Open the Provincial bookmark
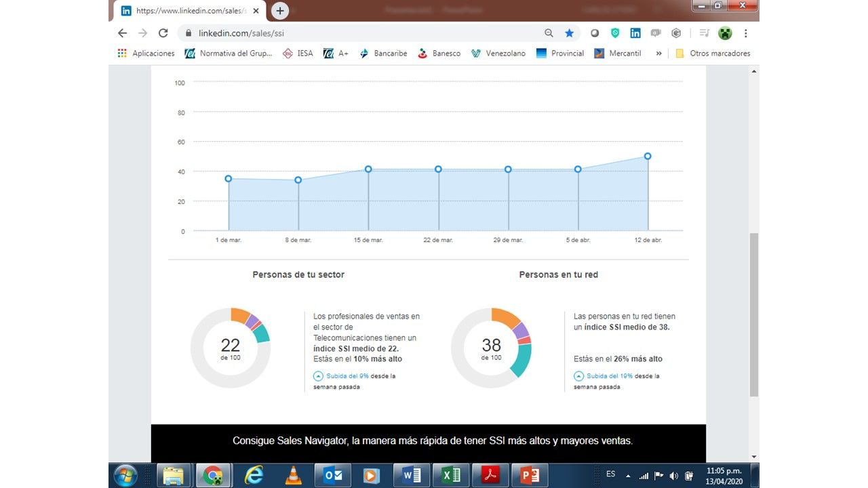Screen dimensions: 868x488 coord(560,54)
